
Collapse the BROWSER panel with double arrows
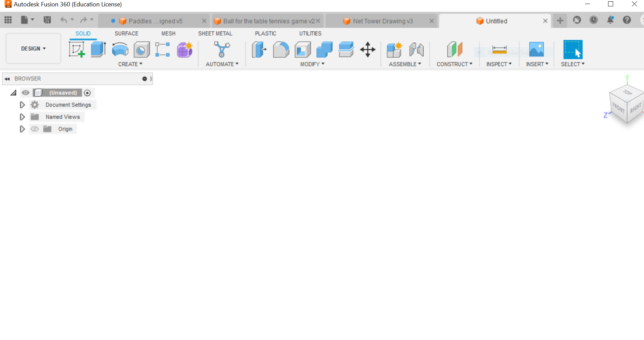pos(7,79)
